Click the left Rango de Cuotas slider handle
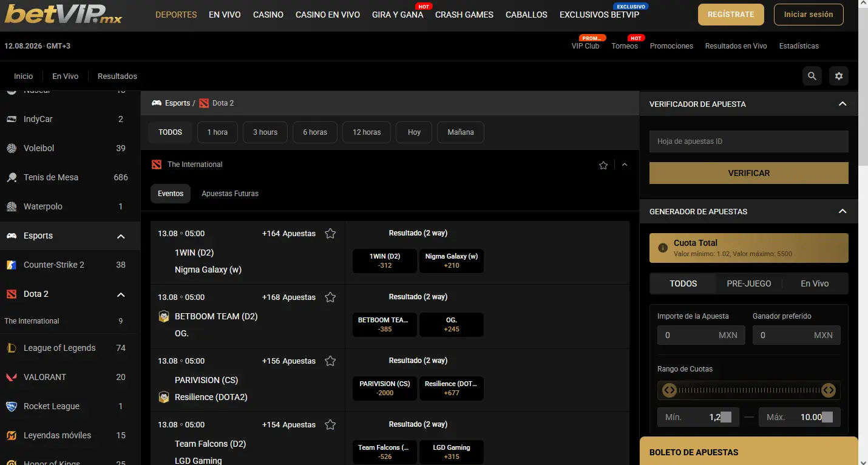The width and height of the screenshot is (868, 465). click(x=670, y=390)
